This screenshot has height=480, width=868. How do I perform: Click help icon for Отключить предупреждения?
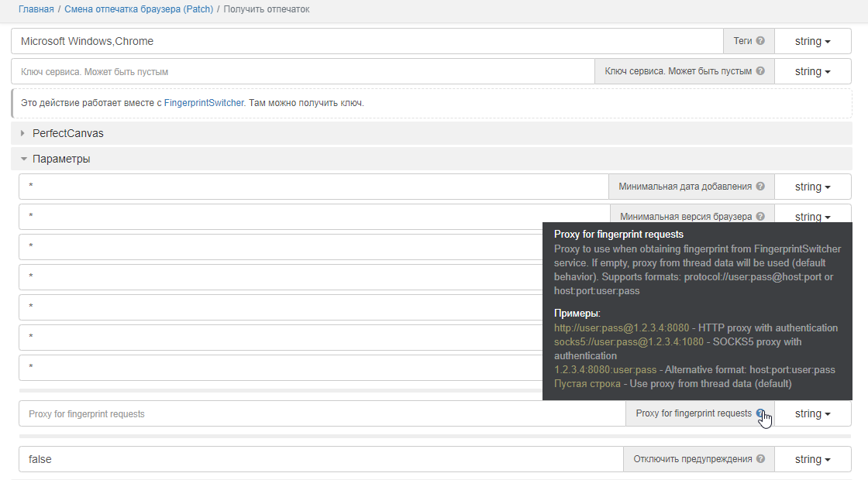(760, 458)
